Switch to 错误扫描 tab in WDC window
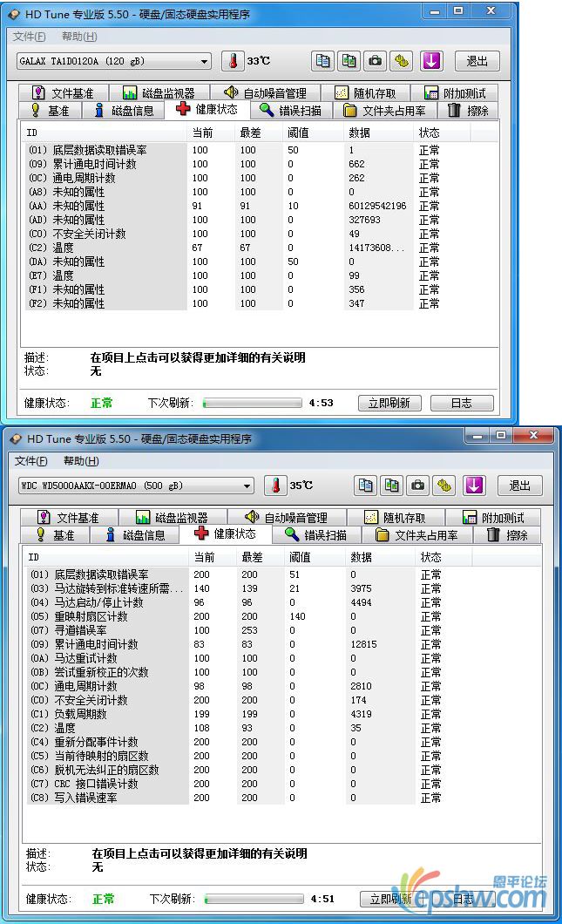This screenshot has height=924, width=562. (x=315, y=535)
